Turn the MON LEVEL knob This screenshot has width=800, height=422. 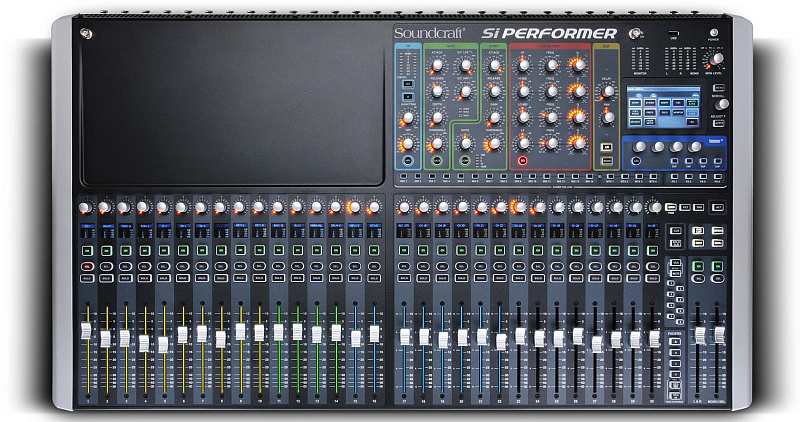pos(716,59)
